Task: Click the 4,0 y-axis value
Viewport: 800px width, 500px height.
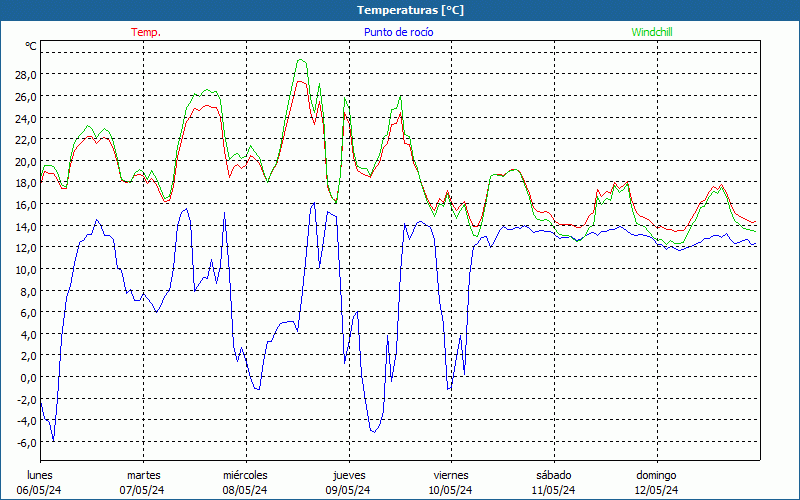Action: point(28,334)
